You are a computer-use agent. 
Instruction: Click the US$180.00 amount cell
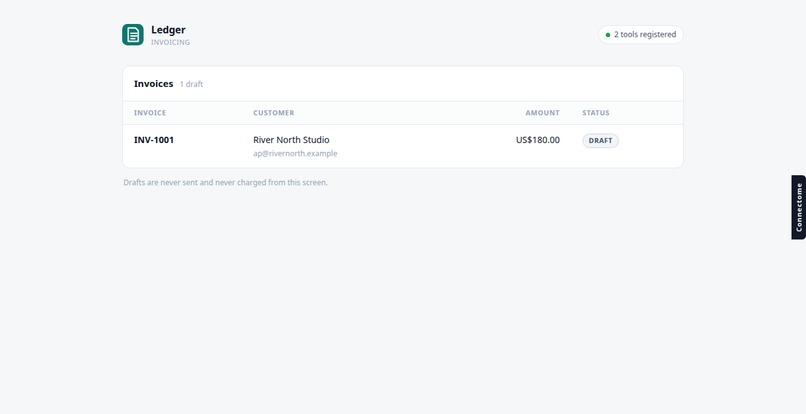(x=538, y=140)
